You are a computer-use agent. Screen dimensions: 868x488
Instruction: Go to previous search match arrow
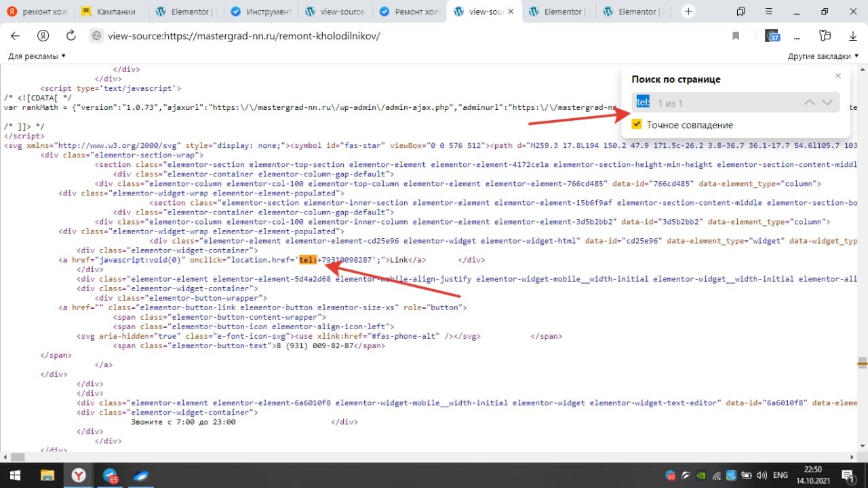(x=809, y=102)
